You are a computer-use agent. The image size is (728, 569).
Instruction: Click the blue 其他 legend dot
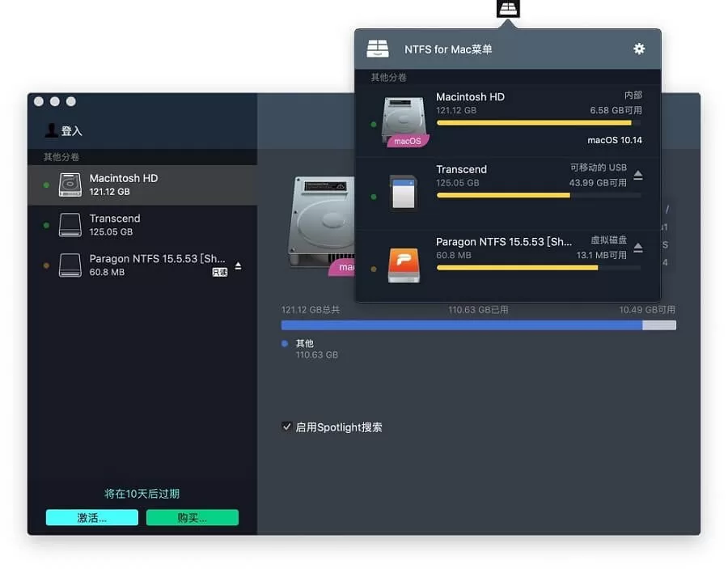[x=285, y=344]
